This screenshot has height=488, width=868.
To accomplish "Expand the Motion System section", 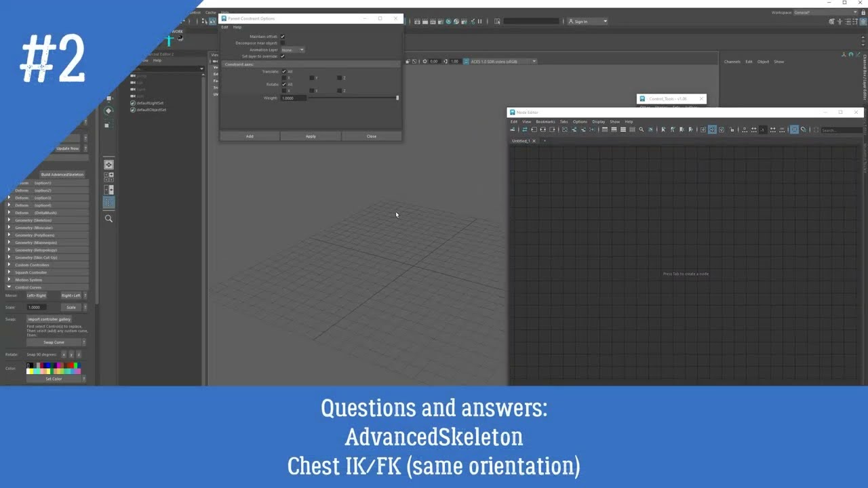I will (x=47, y=280).
